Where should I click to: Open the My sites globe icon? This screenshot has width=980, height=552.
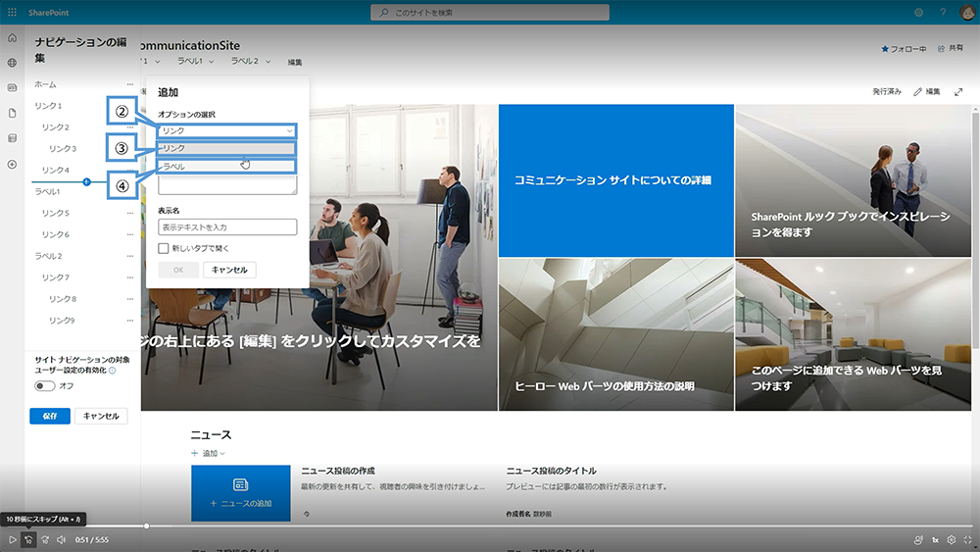coord(12,63)
